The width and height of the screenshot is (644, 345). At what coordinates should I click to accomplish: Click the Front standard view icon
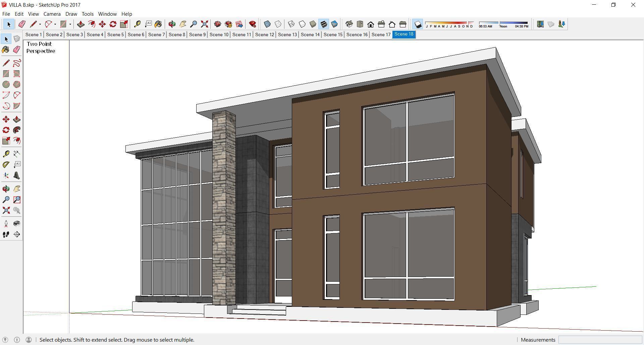(371, 24)
